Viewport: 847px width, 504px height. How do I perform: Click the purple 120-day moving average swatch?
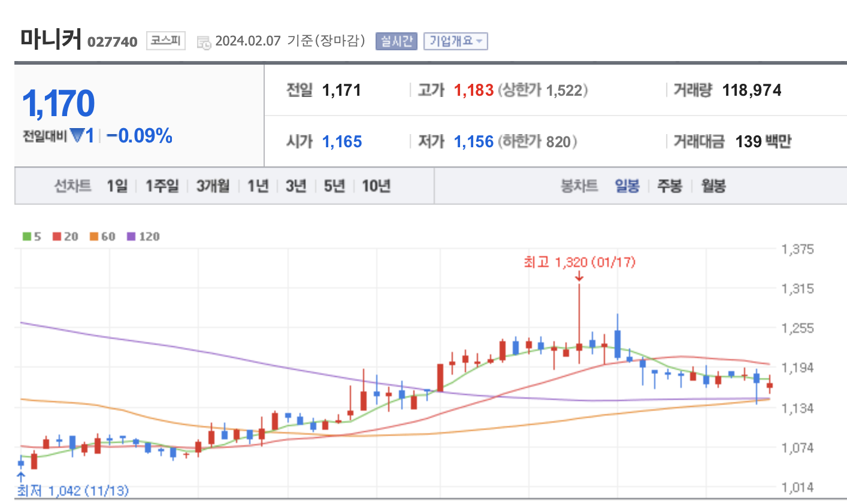point(131,236)
